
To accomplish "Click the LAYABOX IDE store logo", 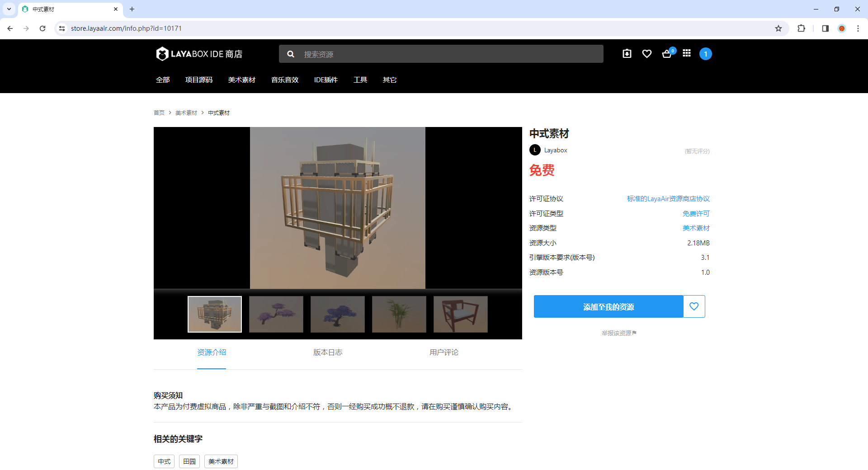I will [x=199, y=54].
